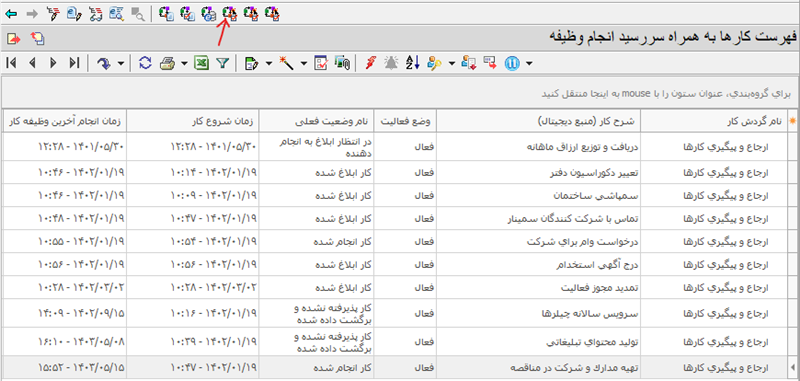Click the gray alarm bell icon
Viewport: 800px width, 381px height.
[391, 63]
